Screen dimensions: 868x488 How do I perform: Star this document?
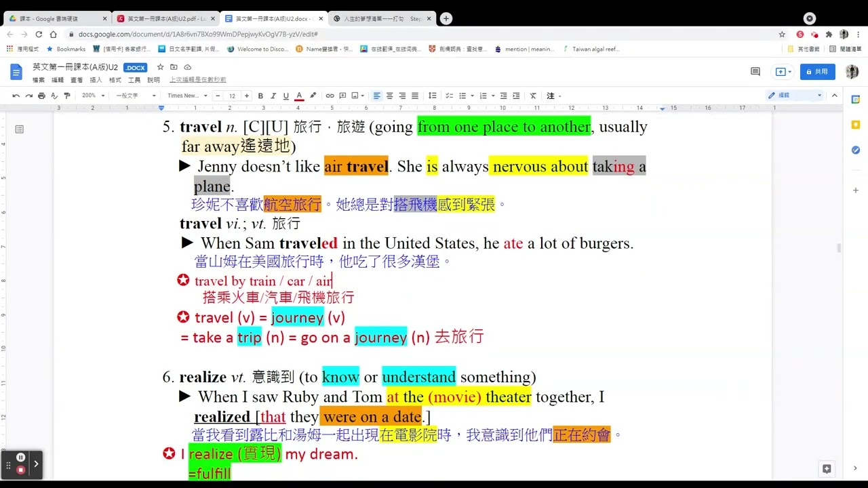(161, 67)
